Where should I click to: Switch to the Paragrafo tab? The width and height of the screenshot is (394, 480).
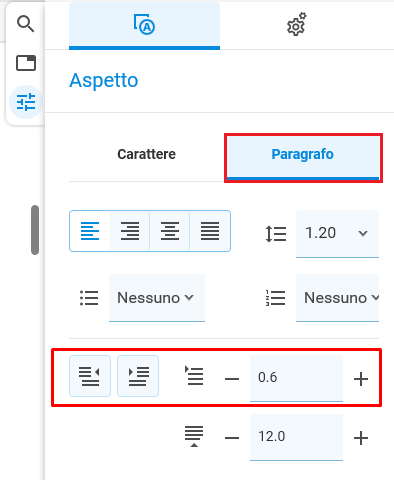(303, 154)
